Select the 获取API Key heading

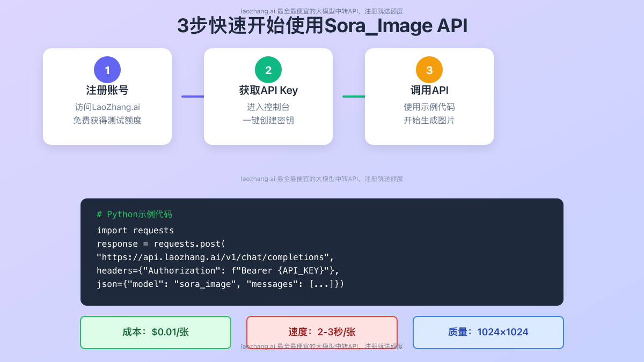pyautogui.click(x=268, y=90)
